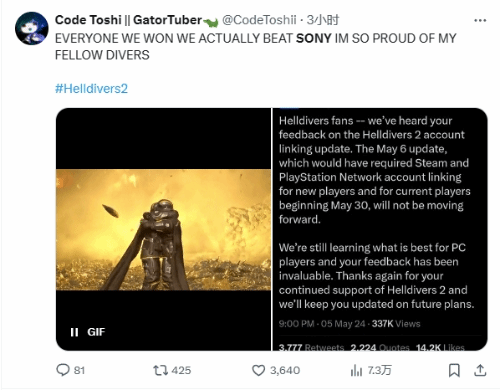Image resolution: width=500 pixels, height=390 pixels.
Task: Open the 3小时 timestamp link
Action: coord(323,20)
